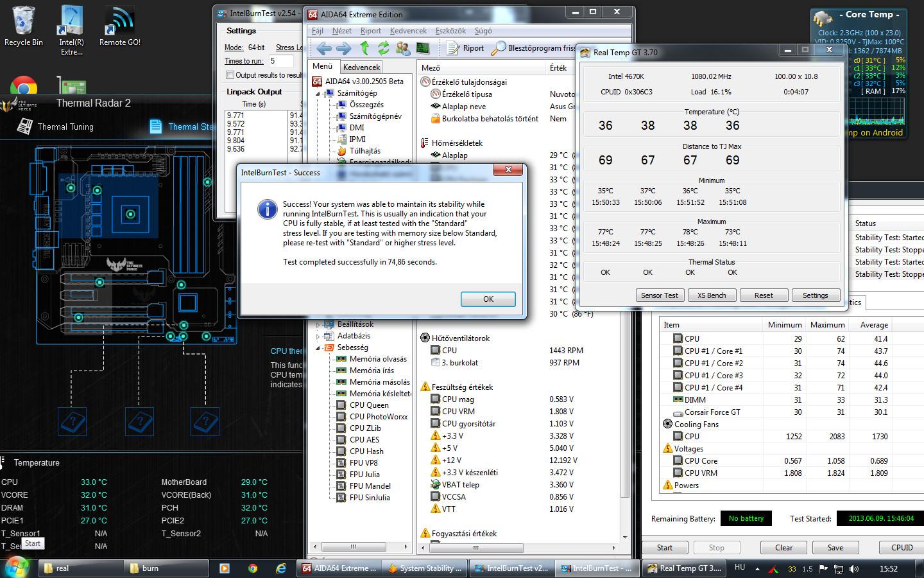Click the third unknown sensor placeholder icon
The width and height of the screenshot is (924, 578).
point(205,422)
